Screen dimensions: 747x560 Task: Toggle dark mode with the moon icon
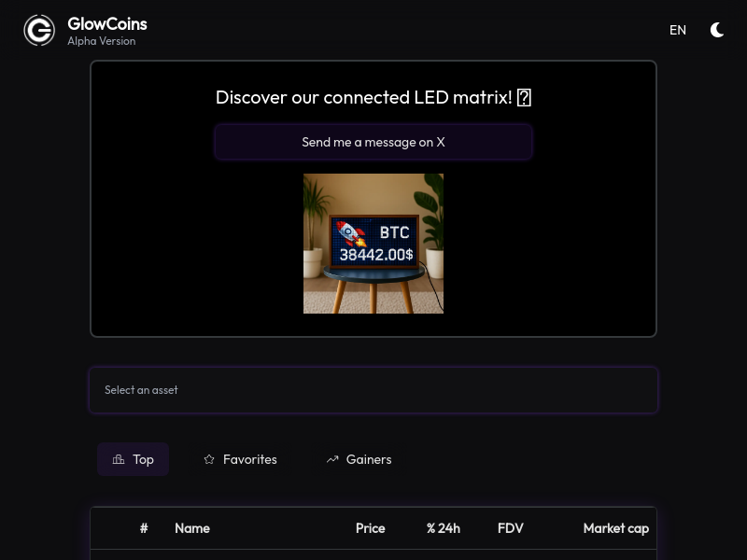pos(717,30)
